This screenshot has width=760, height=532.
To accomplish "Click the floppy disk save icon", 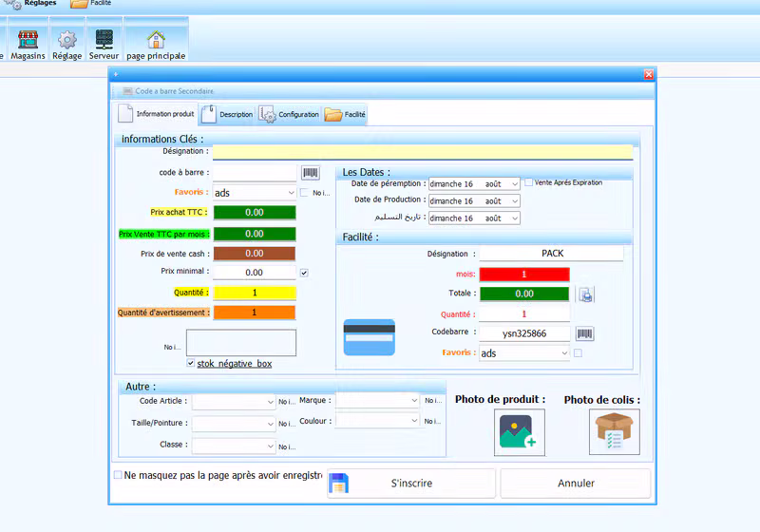I will coord(339,483).
